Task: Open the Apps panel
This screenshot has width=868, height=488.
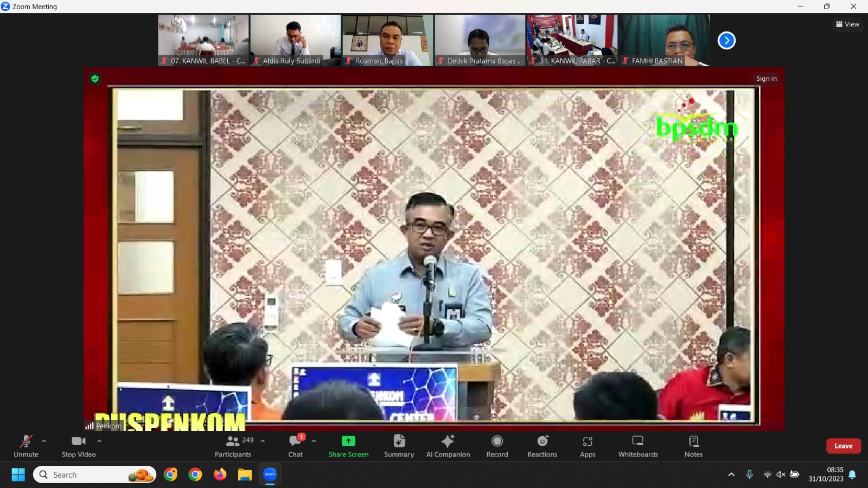Action: [x=588, y=446]
